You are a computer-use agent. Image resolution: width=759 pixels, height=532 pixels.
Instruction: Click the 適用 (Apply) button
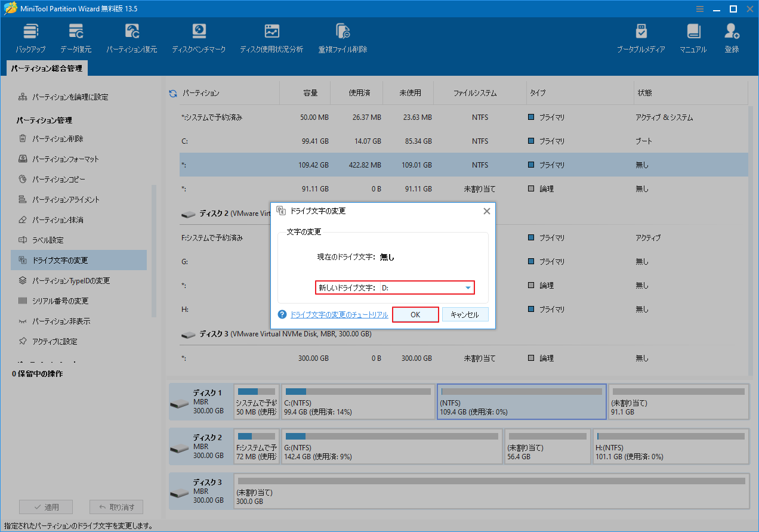46,506
